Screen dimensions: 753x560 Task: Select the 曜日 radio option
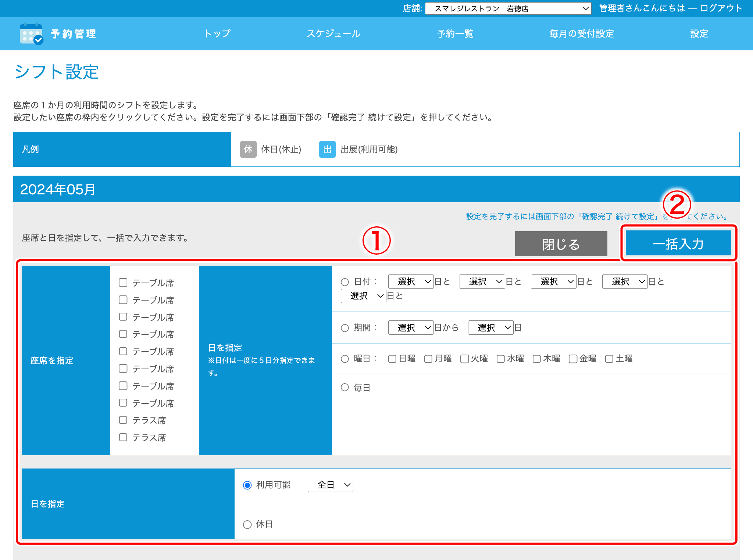[x=345, y=359]
